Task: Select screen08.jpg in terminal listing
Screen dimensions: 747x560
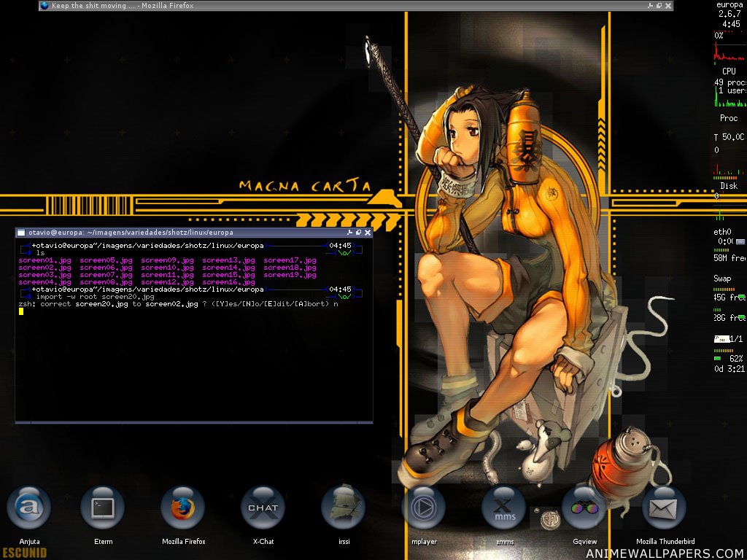Action: point(106,282)
